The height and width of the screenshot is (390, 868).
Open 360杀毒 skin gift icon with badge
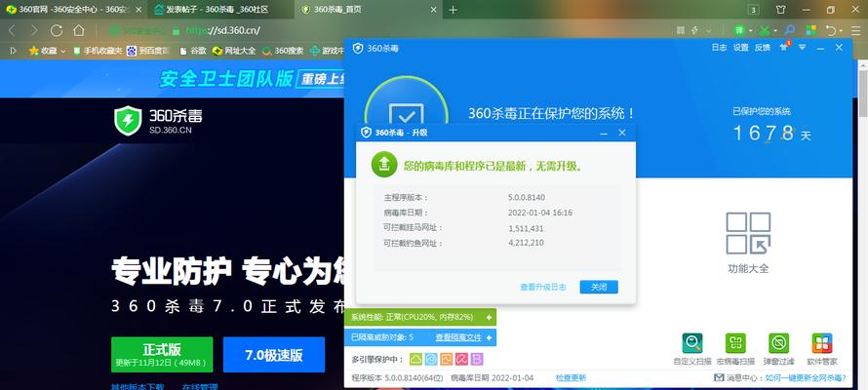(784, 47)
